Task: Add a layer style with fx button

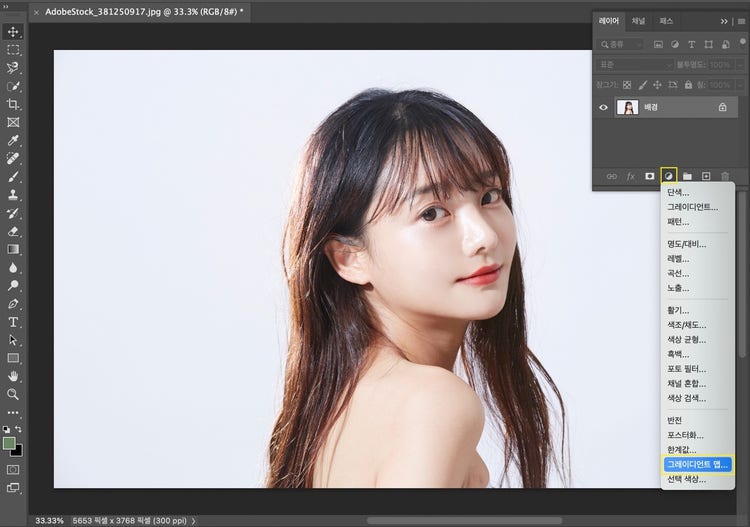Action: coord(630,176)
